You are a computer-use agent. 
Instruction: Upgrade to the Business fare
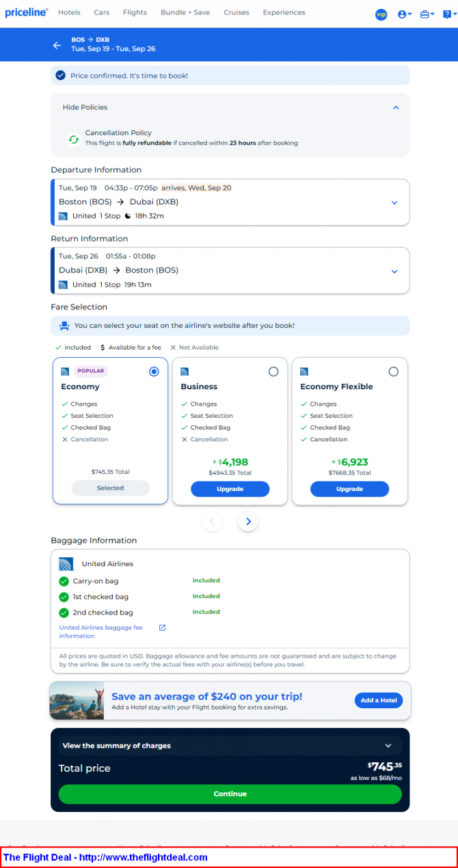(x=230, y=489)
